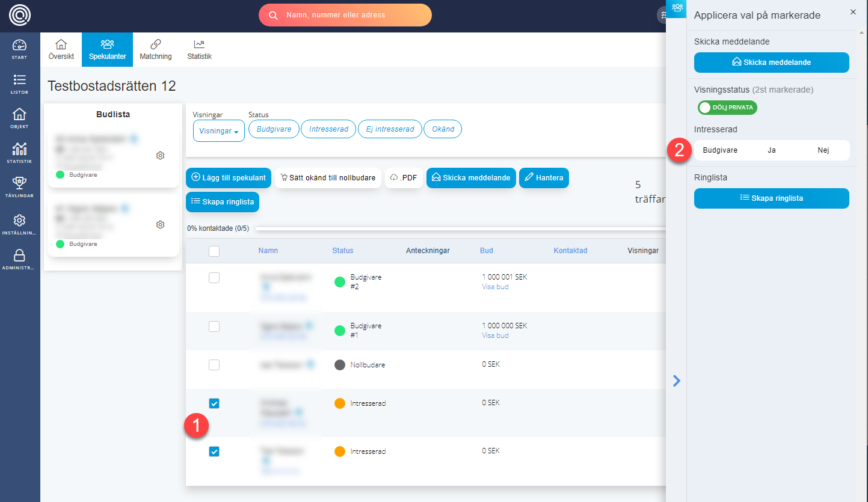Filter by Budgivare status

pos(274,129)
